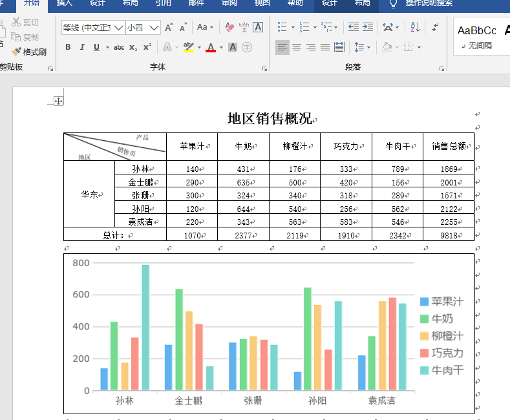
Task: Open borders dropdown arrow
Action: tap(419, 47)
